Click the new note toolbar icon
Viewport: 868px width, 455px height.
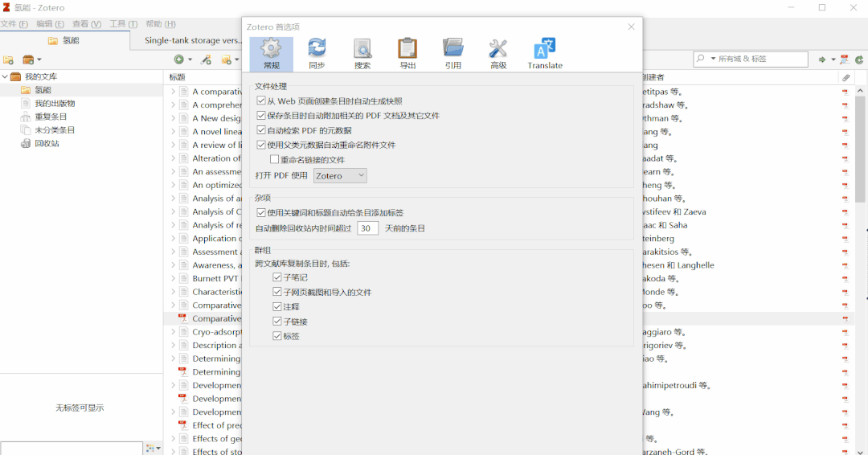[x=226, y=59]
